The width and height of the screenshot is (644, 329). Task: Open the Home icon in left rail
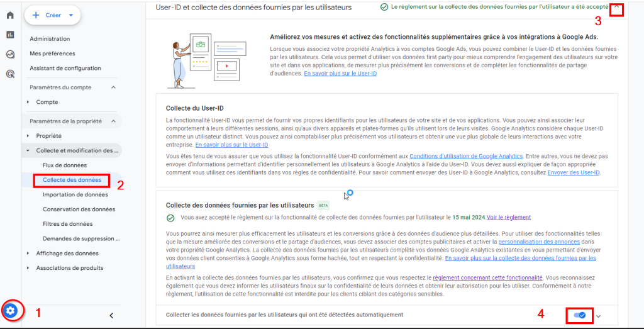10,15
